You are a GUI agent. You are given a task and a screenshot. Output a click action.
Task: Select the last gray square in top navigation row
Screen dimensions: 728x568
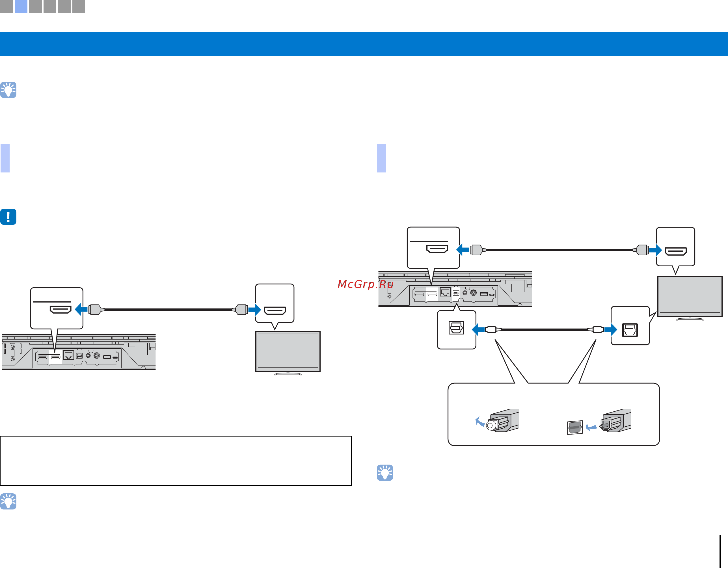pos(79,6)
